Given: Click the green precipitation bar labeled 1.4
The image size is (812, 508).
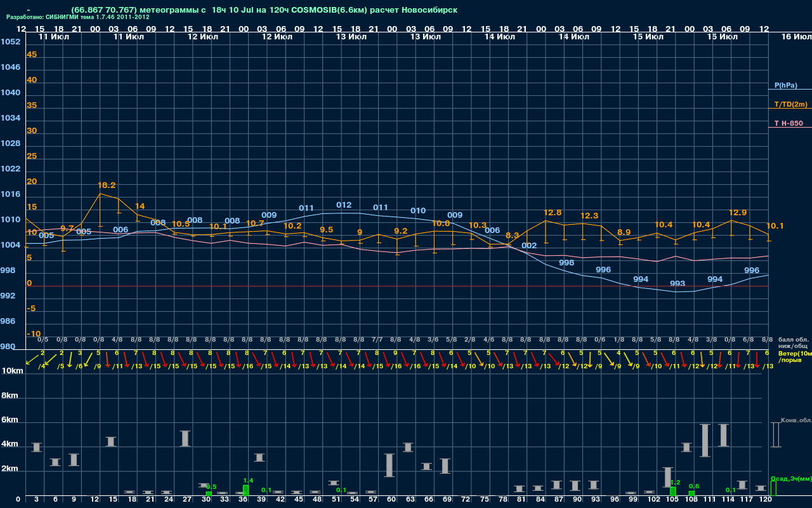Looking at the screenshot, I should click(246, 491).
